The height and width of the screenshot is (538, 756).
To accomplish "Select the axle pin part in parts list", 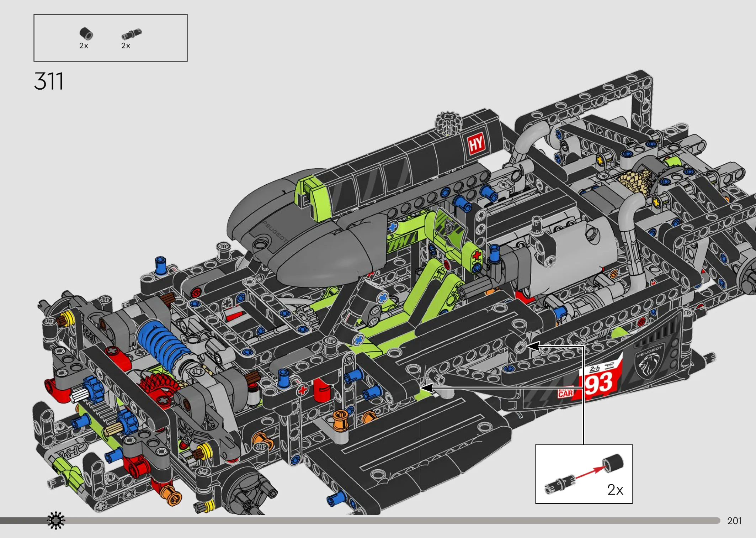I will point(131,34).
